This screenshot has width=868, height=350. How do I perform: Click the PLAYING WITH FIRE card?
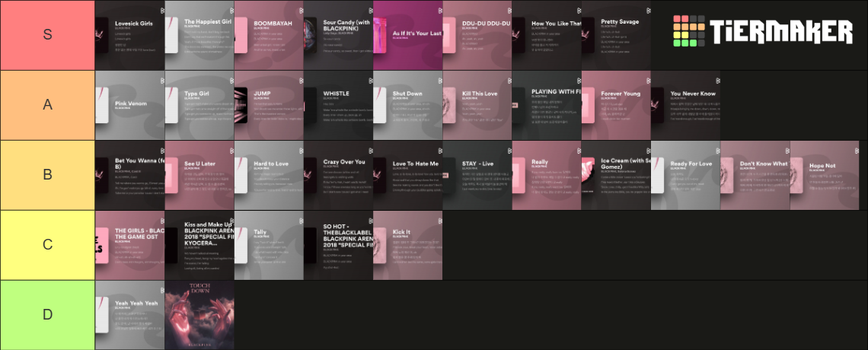pyautogui.click(x=547, y=105)
